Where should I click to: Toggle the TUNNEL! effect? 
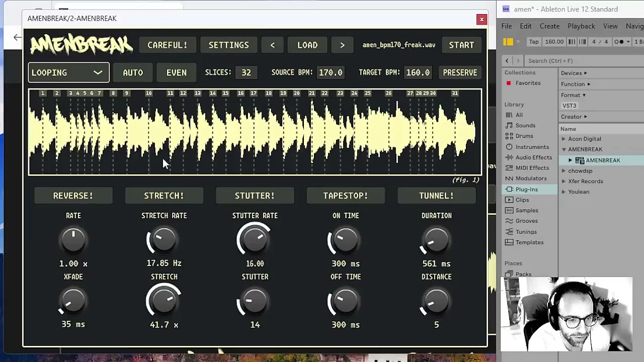point(436,196)
